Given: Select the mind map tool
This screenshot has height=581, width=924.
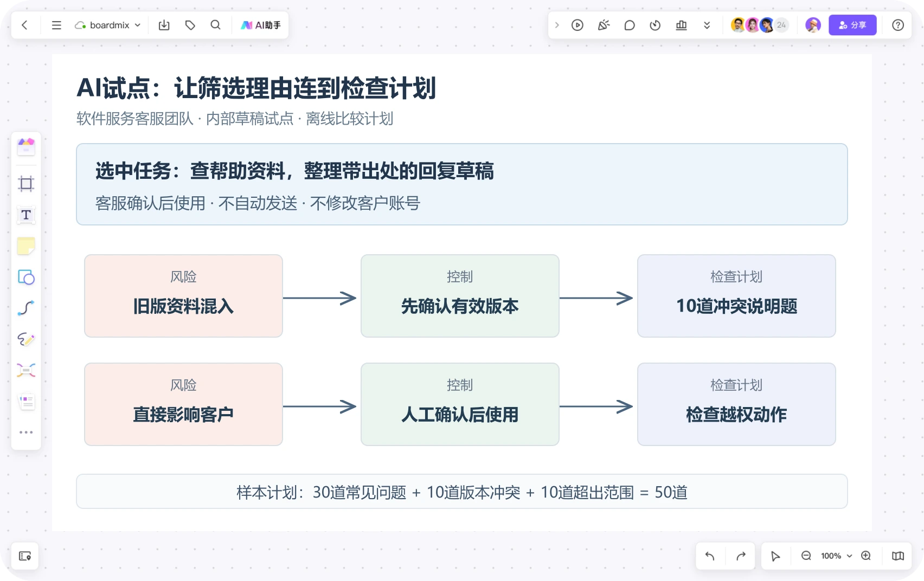Looking at the screenshot, I should point(26,371).
